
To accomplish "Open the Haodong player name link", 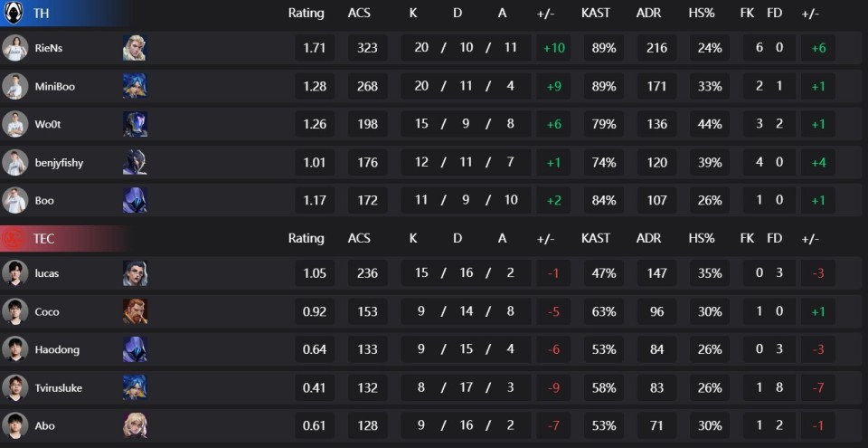I will tap(57, 350).
